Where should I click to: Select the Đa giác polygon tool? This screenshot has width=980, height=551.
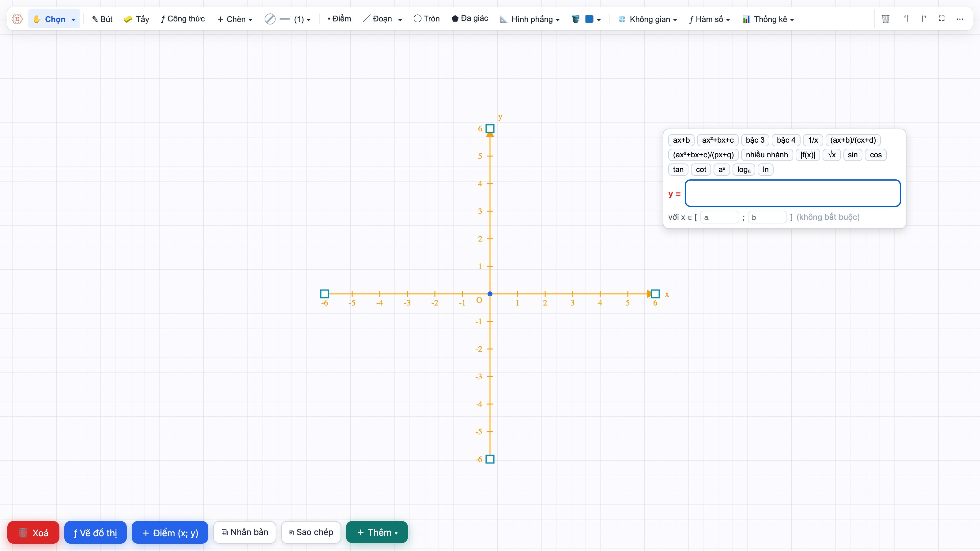tap(470, 19)
